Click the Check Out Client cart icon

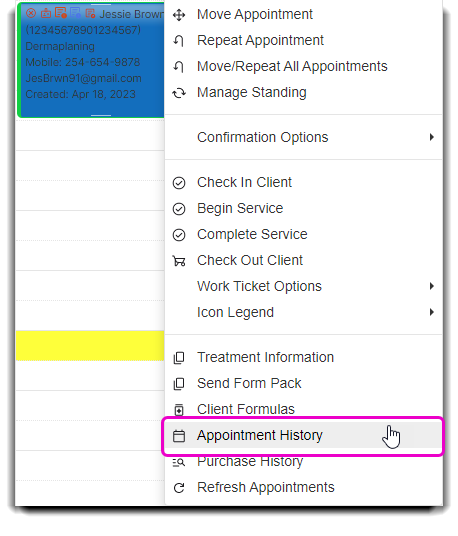click(179, 261)
